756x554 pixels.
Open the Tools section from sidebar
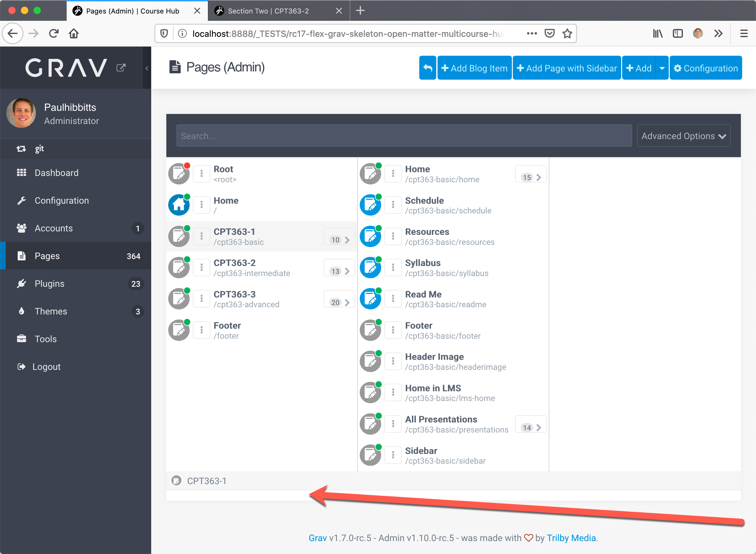coord(45,339)
